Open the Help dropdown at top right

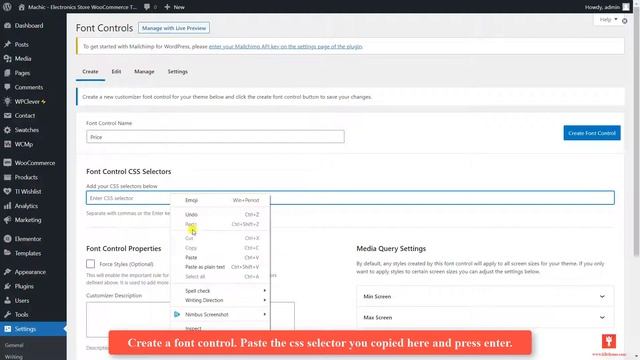click(608, 20)
